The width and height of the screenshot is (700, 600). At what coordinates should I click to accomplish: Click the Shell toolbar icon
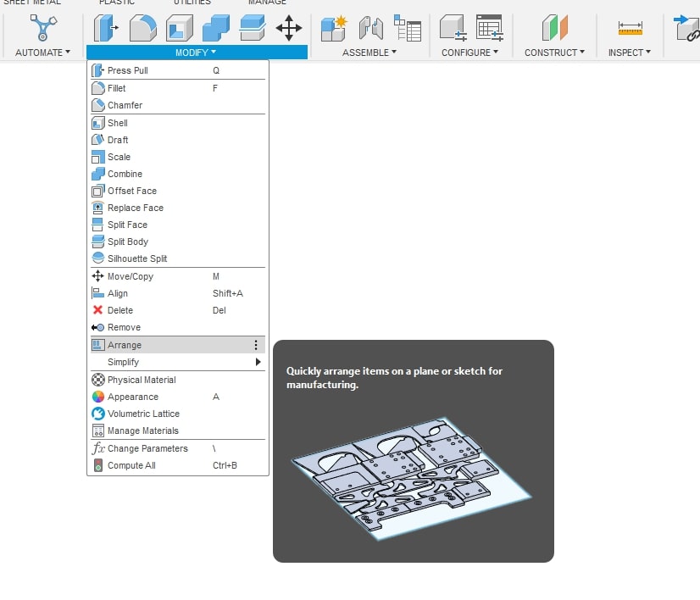coord(180,28)
